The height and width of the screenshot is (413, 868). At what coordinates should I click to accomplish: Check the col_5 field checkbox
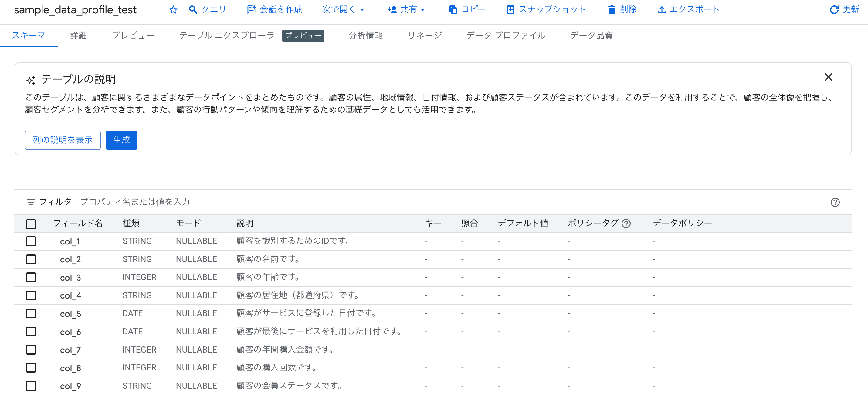pyautogui.click(x=31, y=313)
